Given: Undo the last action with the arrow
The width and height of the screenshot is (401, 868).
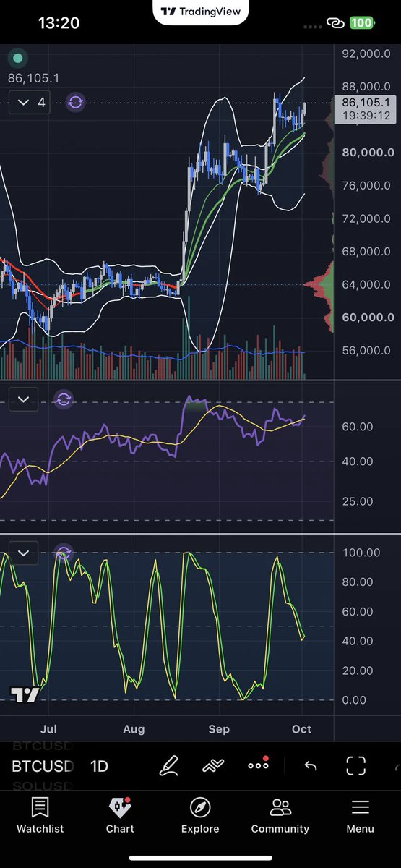Looking at the screenshot, I should 311,765.
